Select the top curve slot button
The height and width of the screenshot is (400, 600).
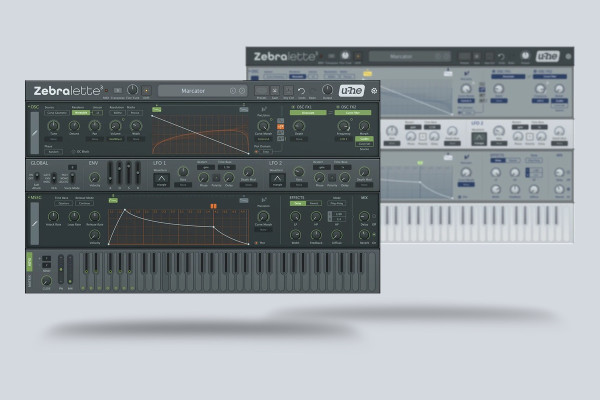tap(280, 121)
